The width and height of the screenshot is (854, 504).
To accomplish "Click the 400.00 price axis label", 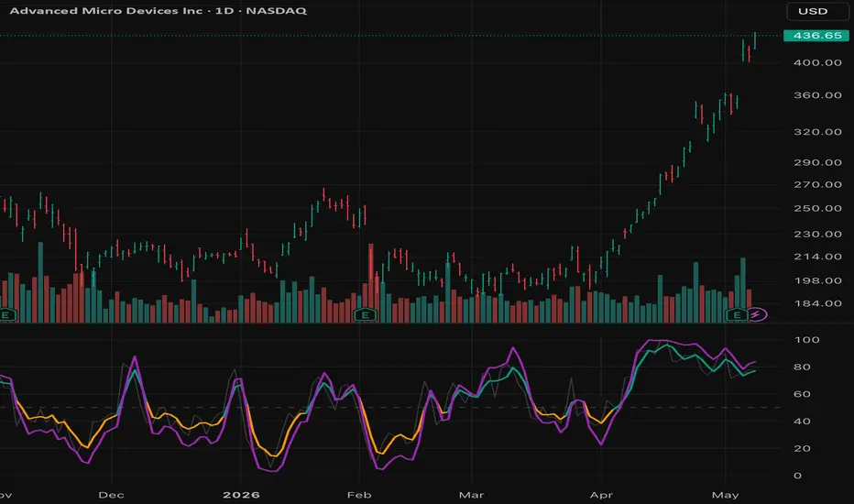I will tap(817, 62).
